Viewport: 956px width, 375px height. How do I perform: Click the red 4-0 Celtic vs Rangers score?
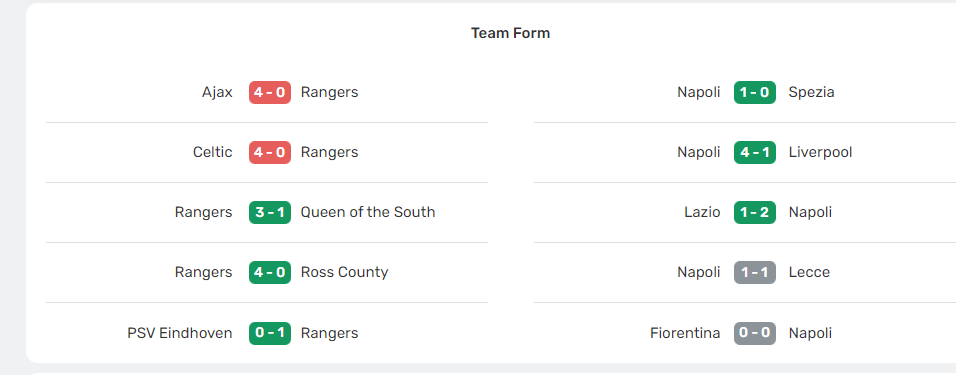click(x=269, y=152)
